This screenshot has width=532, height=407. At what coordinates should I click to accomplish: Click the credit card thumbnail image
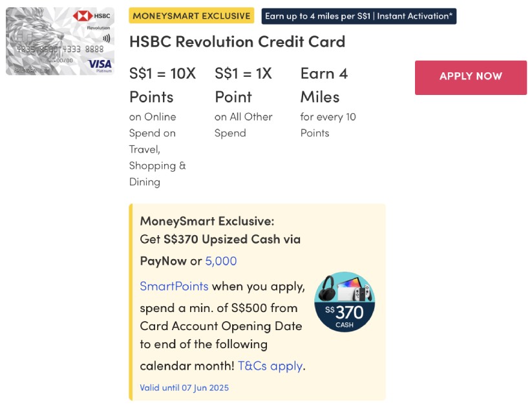(x=59, y=41)
